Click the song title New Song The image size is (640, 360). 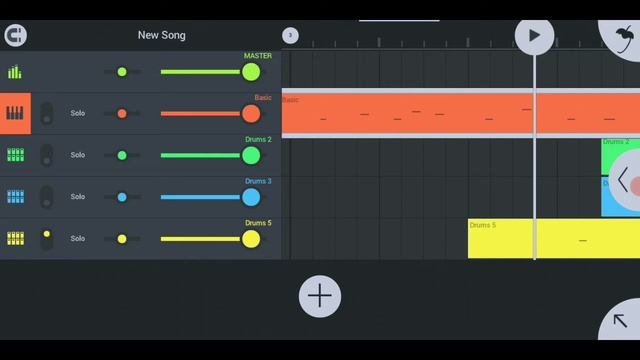tap(162, 35)
